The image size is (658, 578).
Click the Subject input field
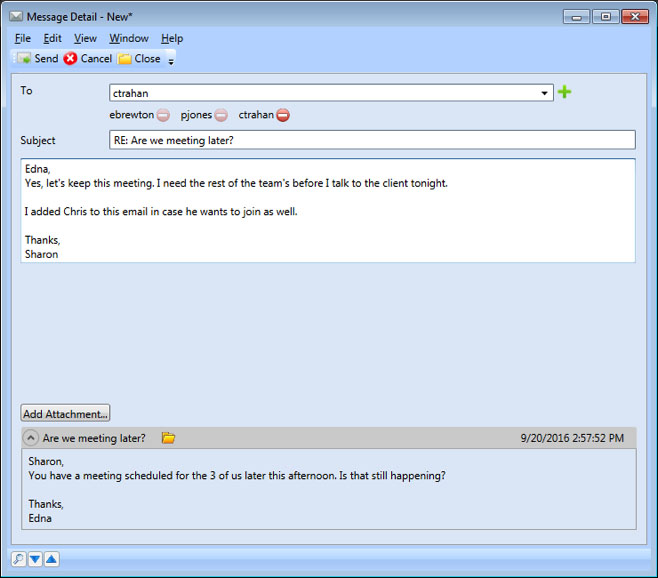(372, 140)
